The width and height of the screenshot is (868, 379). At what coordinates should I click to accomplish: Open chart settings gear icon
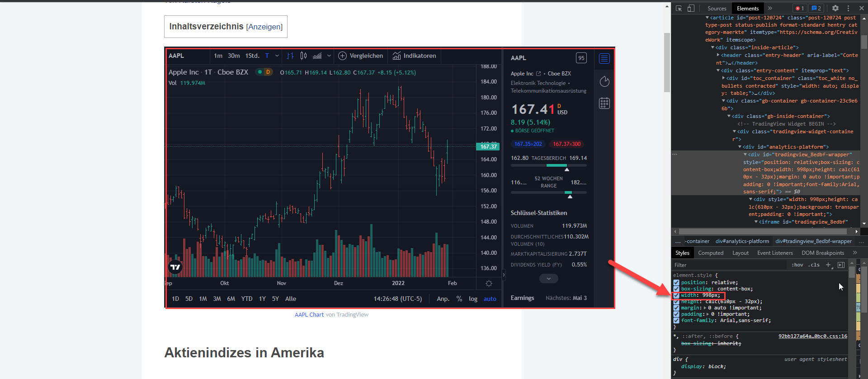(x=489, y=283)
